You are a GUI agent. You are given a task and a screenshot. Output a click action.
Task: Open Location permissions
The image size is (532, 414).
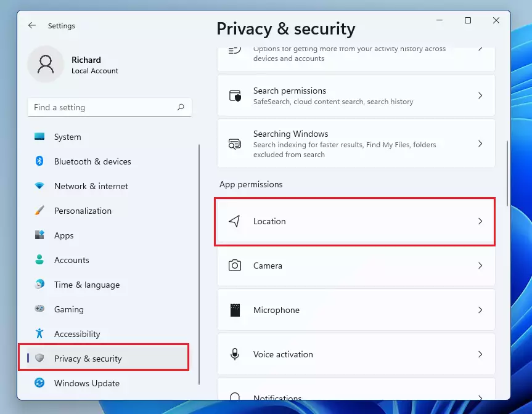[x=356, y=221]
